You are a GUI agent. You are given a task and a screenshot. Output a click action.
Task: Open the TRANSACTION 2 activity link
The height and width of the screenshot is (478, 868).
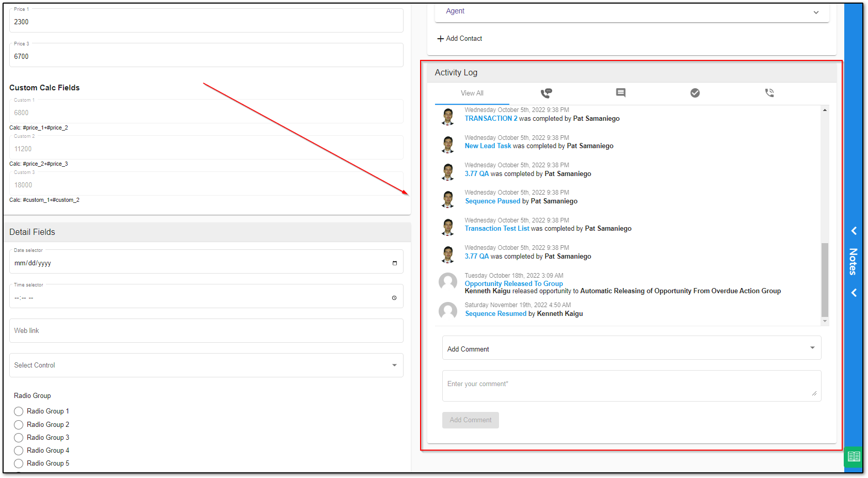[491, 119]
